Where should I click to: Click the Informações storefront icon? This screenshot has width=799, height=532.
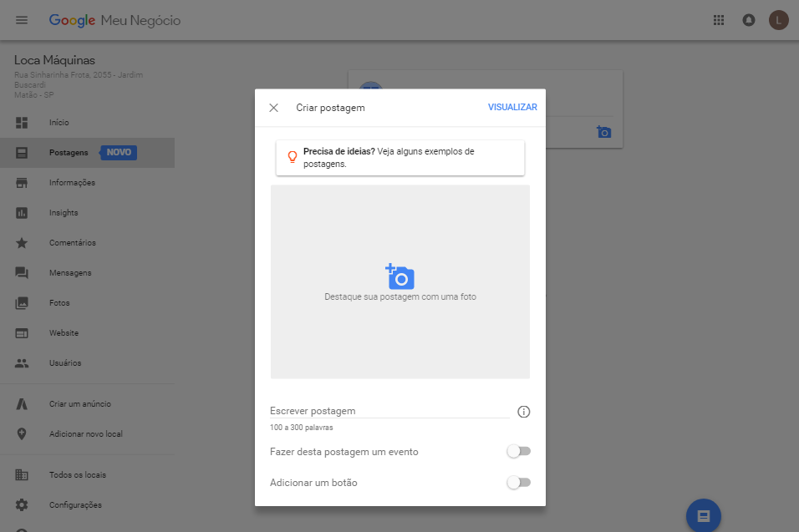(x=22, y=183)
